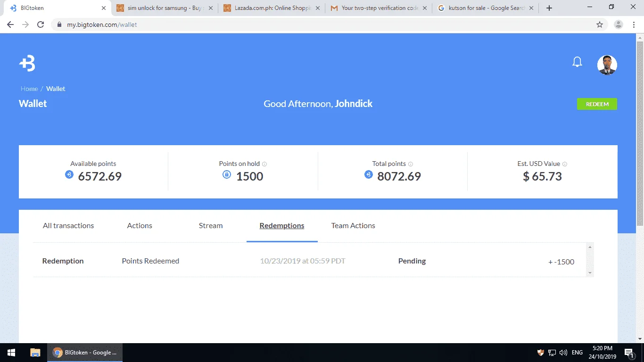Show info for Total points

pos(411,164)
